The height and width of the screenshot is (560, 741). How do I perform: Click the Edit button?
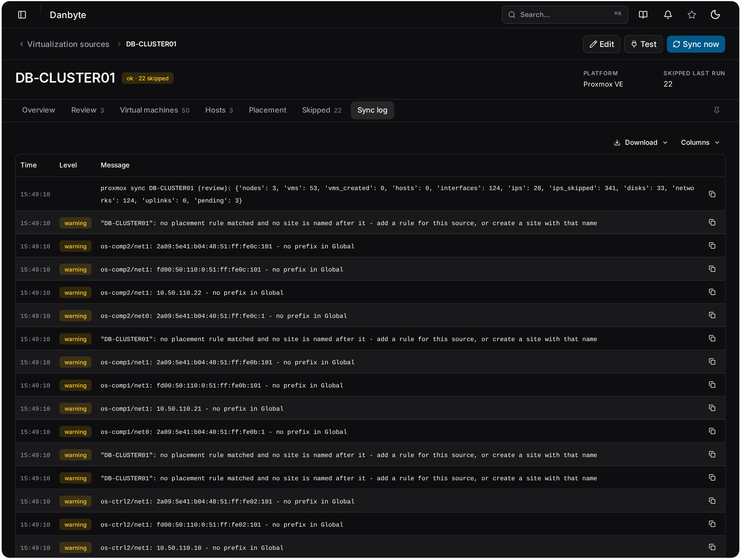click(x=601, y=44)
